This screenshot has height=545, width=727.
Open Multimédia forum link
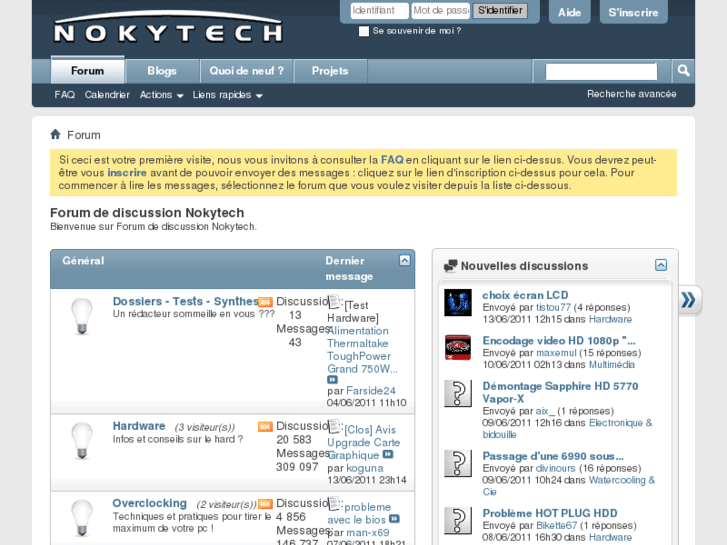pyautogui.click(x=612, y=365)
